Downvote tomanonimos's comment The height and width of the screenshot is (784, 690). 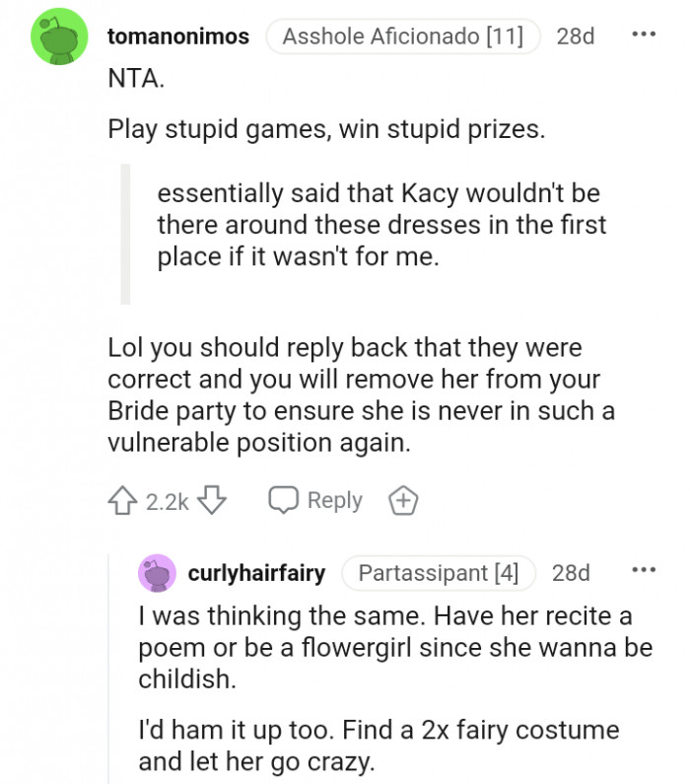(212, 501)
